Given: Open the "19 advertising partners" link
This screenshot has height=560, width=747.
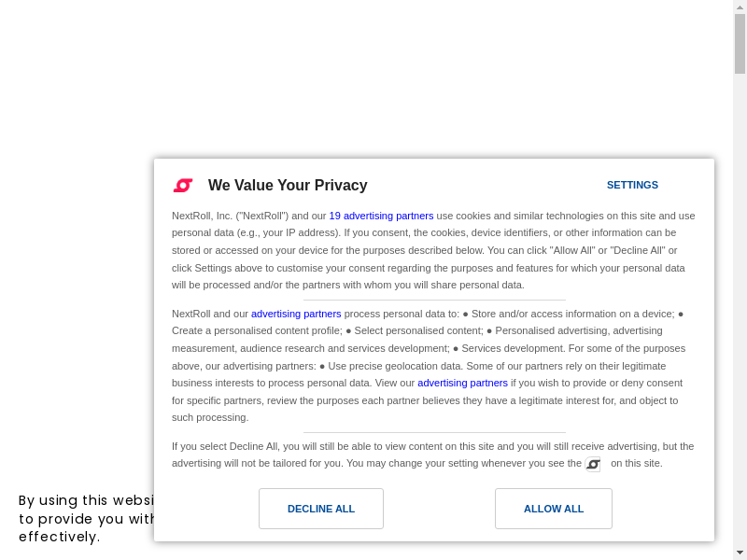Looking at the screenshot, I should pos(381,216).
